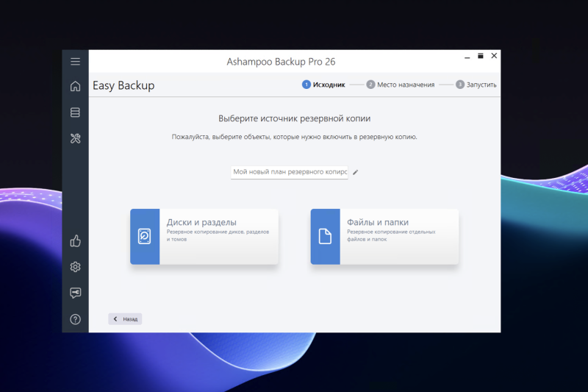
Task: Select the Файлы и папки card
Action: (x=384, y=237)
